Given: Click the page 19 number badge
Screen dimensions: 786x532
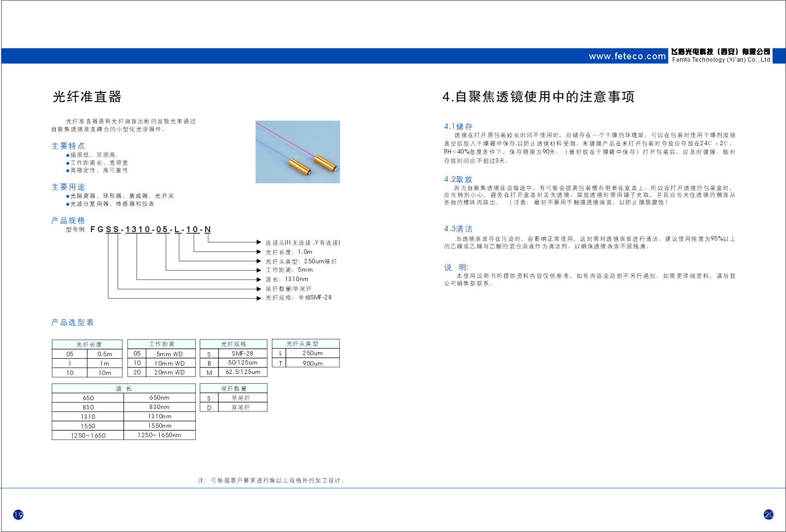Looking at the screenshot, I should [18, 515].
